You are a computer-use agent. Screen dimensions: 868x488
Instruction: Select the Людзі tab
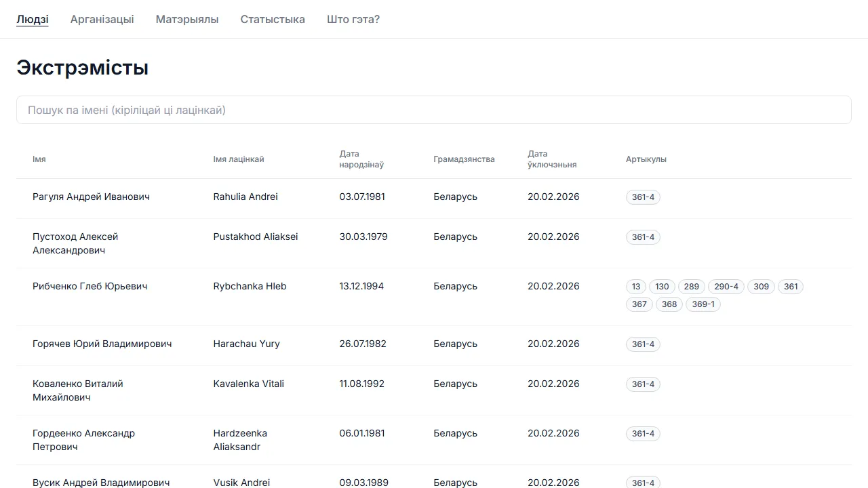click(32, 19)
